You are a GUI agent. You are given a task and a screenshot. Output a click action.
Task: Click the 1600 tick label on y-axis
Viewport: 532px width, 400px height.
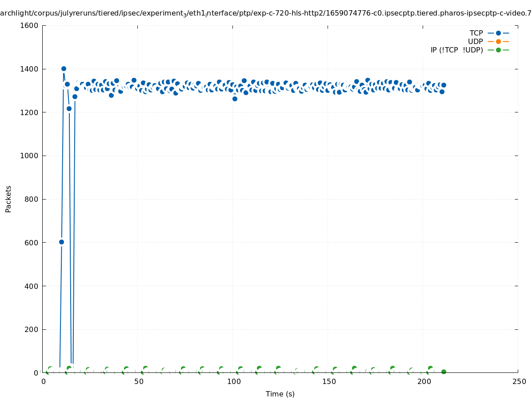pos(29,26)
